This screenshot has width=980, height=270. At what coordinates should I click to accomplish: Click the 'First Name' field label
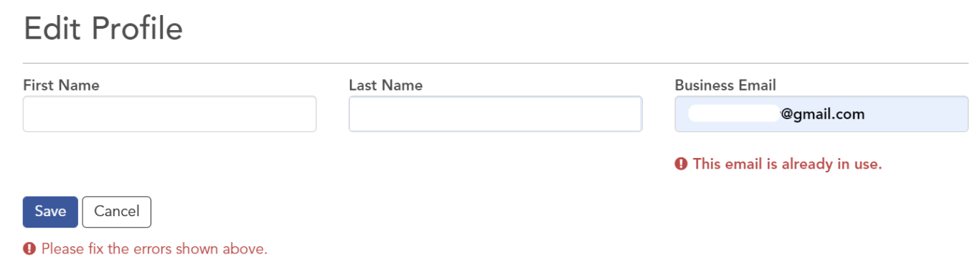(61, 85)
